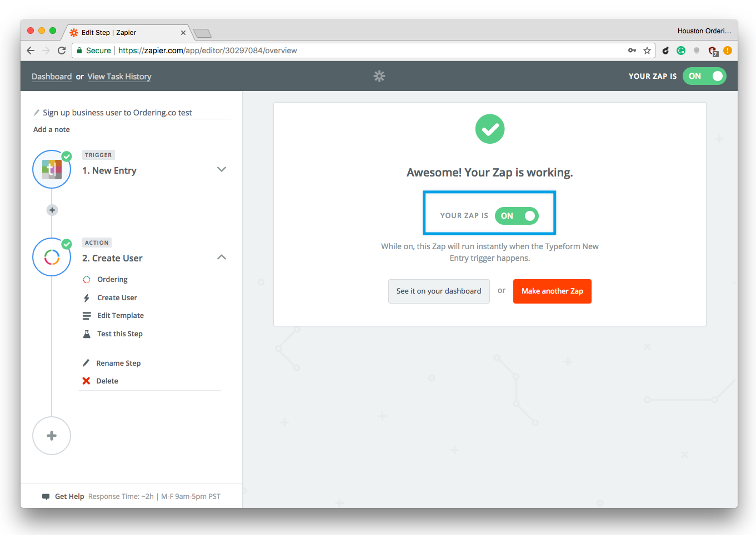Click the black swirl extension icon
756x535 pixels.
pos(665,51)
